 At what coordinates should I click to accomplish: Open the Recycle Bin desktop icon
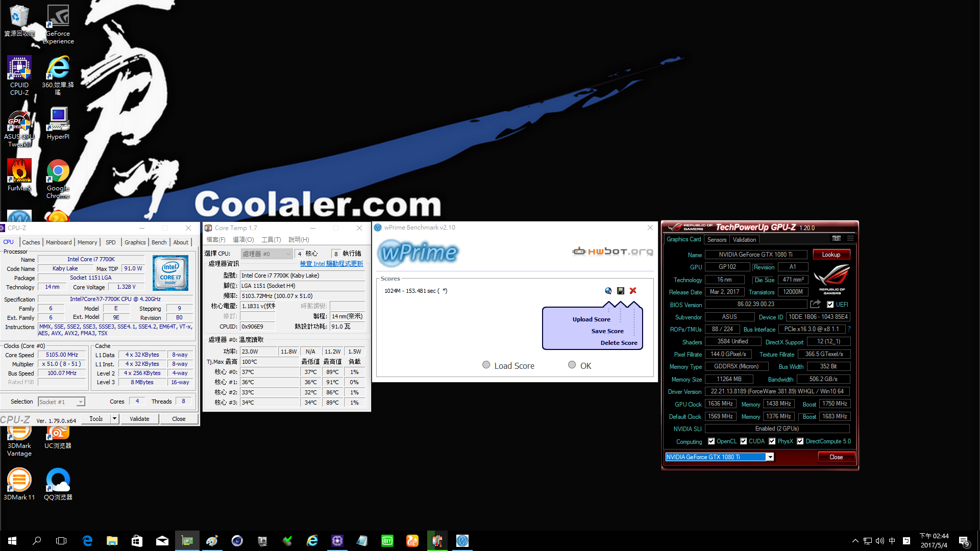coord(19,20)
